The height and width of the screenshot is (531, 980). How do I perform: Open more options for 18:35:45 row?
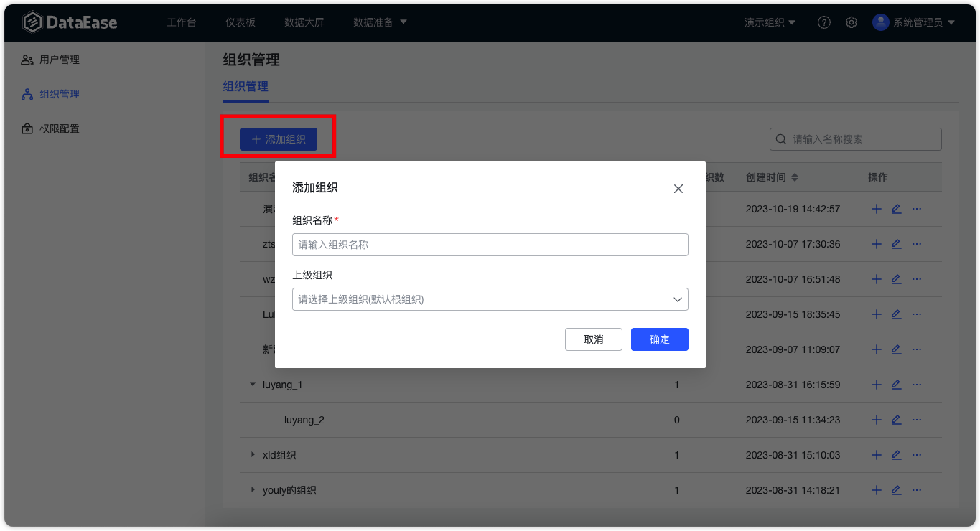tap(917, 314)
